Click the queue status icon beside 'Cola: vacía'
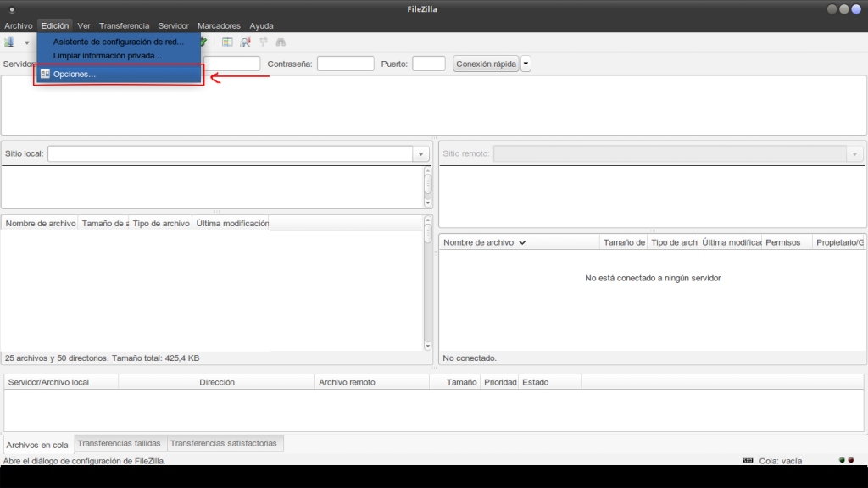The height and width of the screenshot is (488, 868). click(747, 460)
